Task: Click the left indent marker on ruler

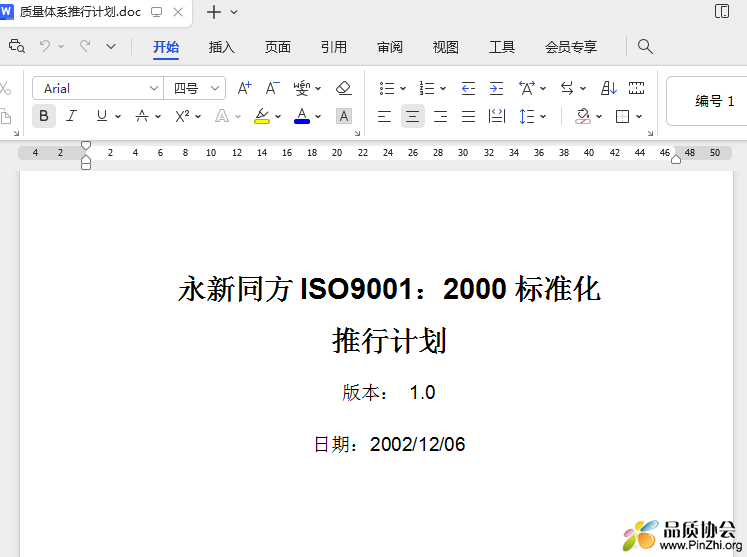Action: click(86, 162)
